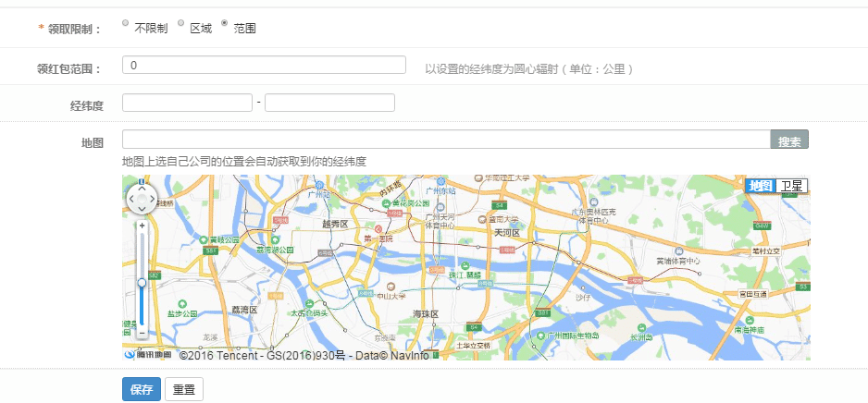
Task: Click the 搜索 map search button
Action: 789,141
